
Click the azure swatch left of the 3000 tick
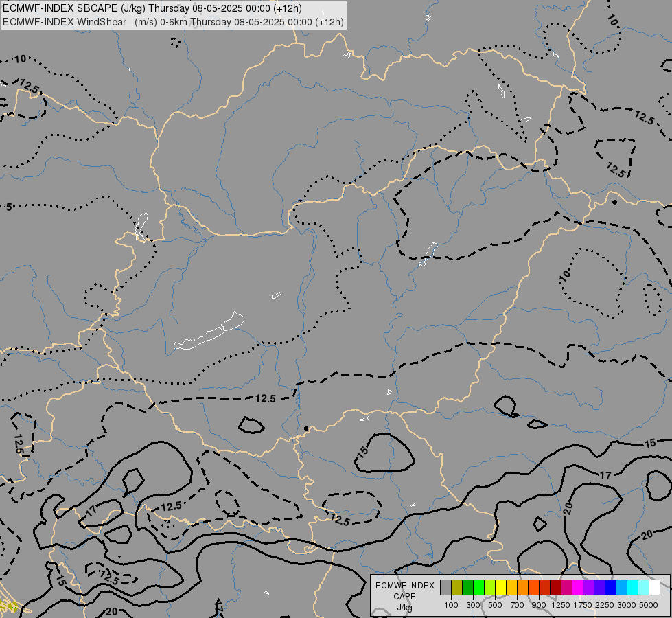621,587
